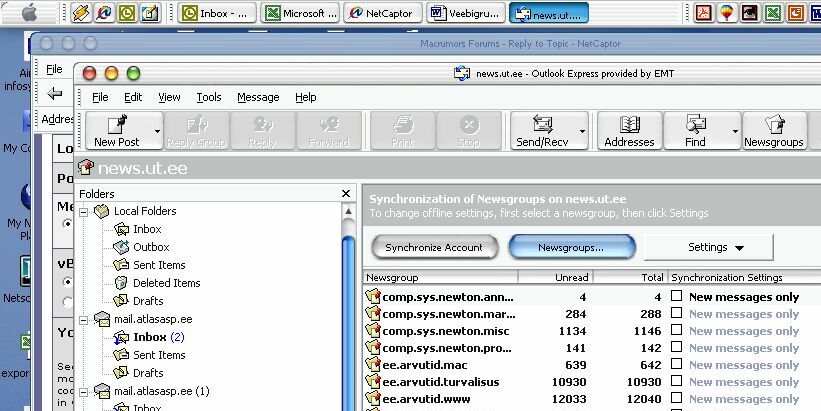
Task: Click the Local Folders icon
Action: (102, 212)
